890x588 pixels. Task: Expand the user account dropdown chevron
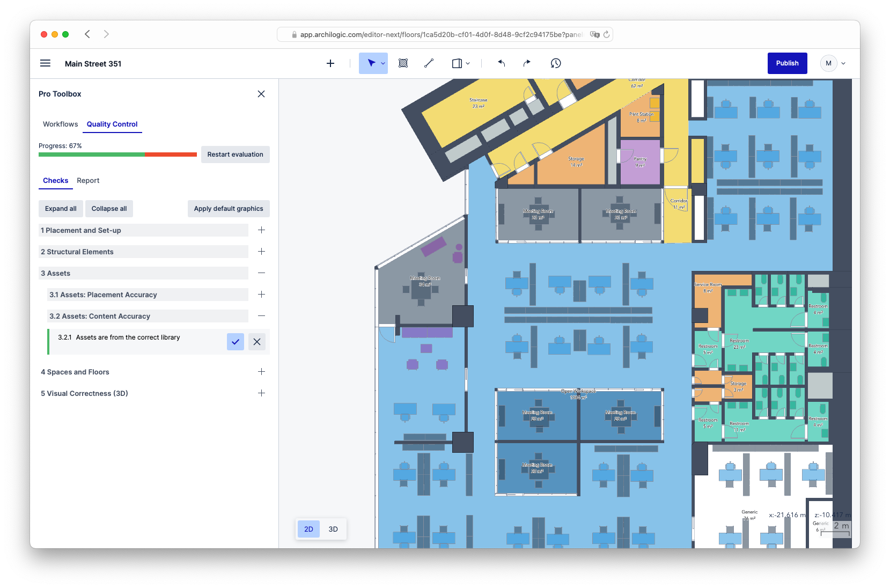pyautogui.click(x=843, y=63)
